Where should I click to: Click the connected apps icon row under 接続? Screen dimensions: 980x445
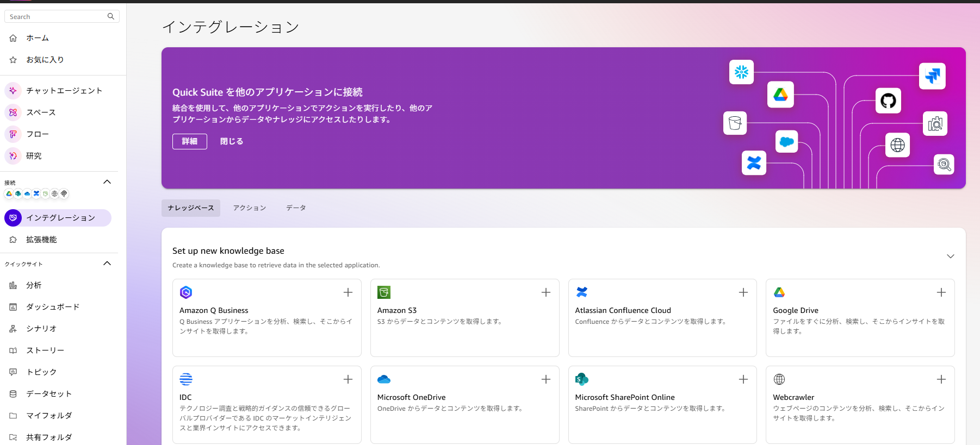coord(36,193)
